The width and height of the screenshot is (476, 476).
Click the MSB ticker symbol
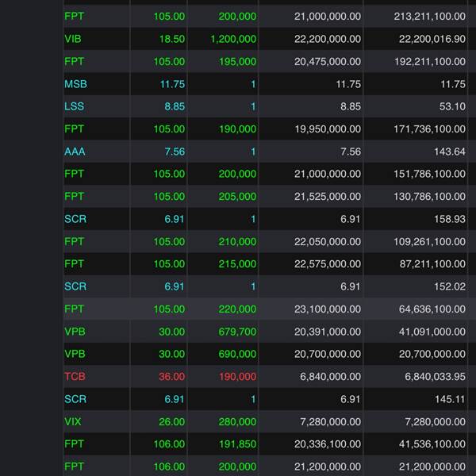point(76,84)
